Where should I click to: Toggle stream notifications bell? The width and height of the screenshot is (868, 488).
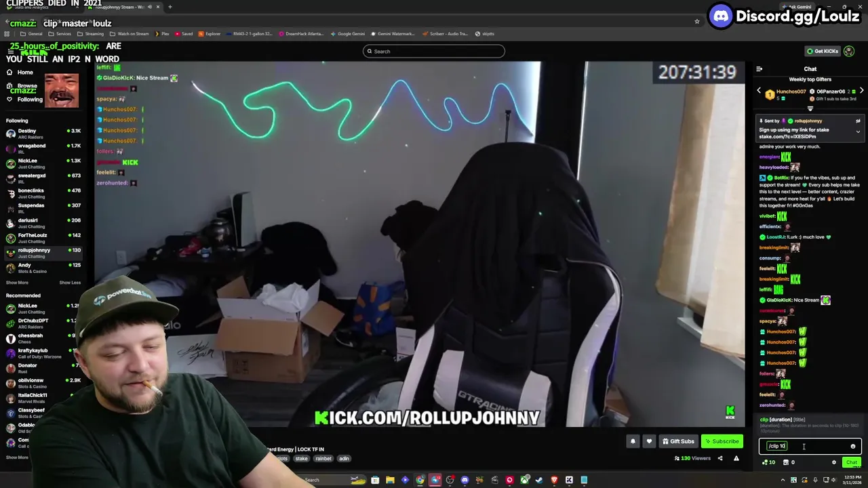(x=633, y=441)
